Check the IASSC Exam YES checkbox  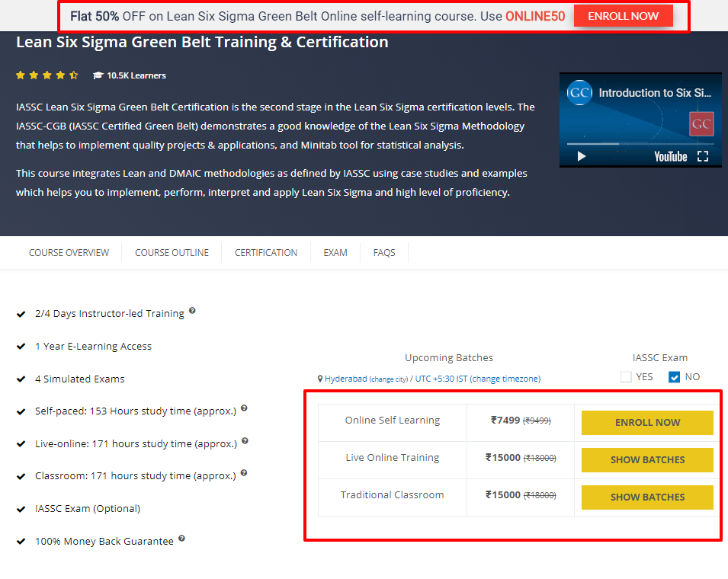(x=626, y=376)
